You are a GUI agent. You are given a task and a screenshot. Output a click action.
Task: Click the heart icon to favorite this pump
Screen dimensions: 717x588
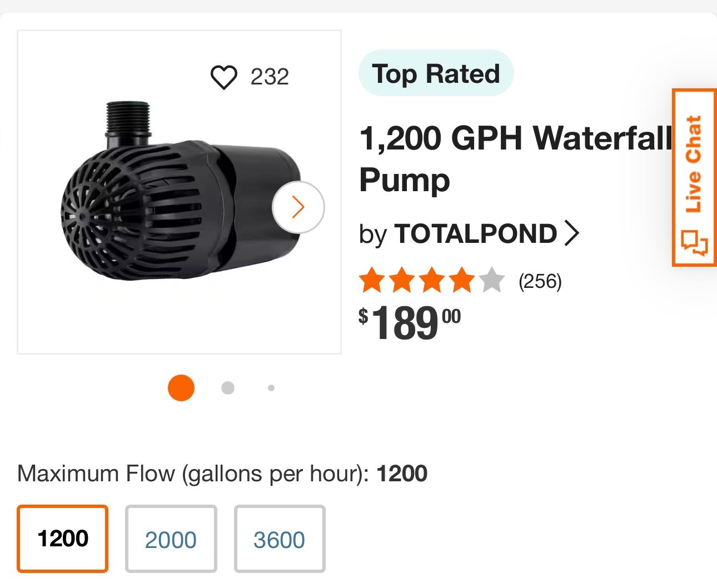225,77
